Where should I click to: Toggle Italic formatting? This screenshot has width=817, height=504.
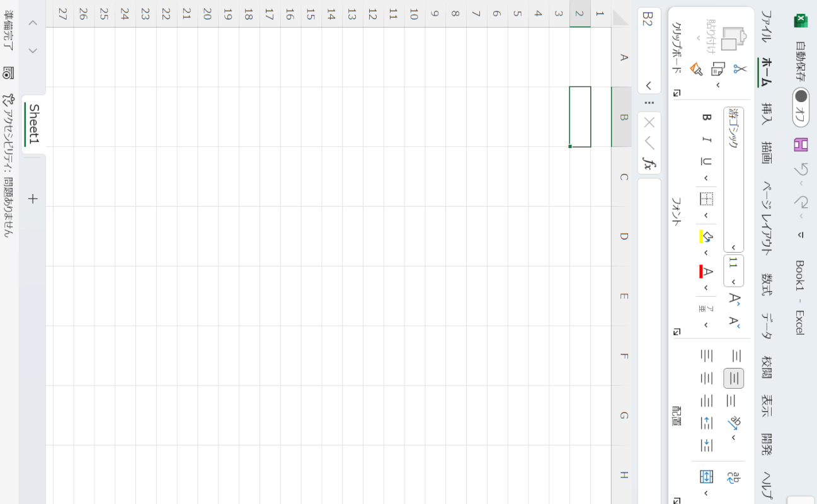coord(706,139)
